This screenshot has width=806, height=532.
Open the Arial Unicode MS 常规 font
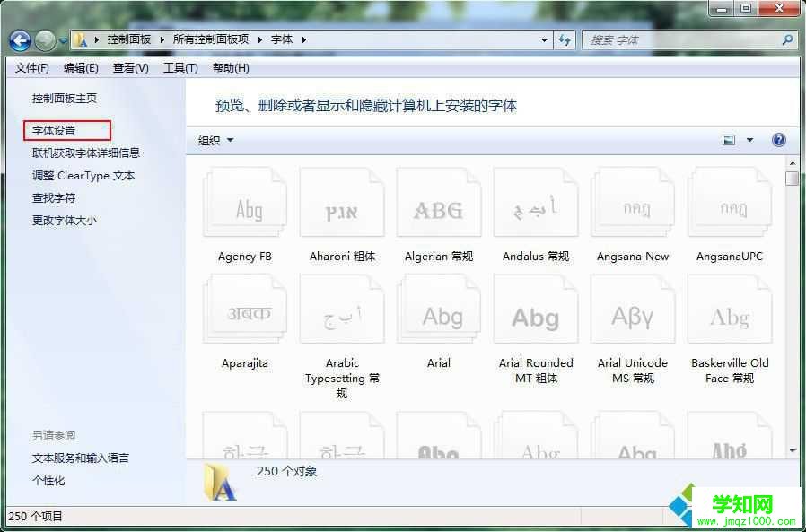click(x=633, y=310)
